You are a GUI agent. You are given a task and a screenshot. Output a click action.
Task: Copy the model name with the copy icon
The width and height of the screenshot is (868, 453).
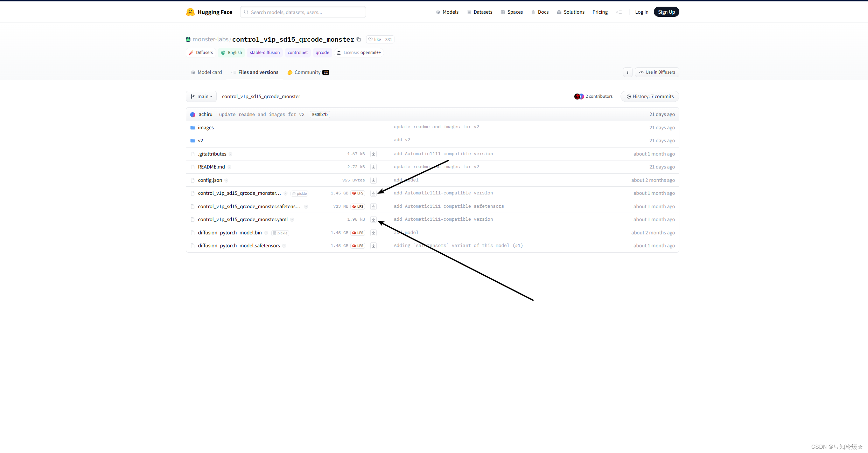point(359,40)
